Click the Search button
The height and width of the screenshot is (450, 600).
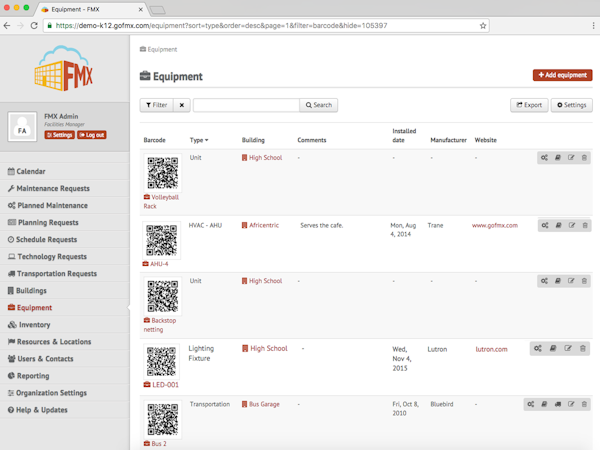pyautogui.click(x=319, y=105)
